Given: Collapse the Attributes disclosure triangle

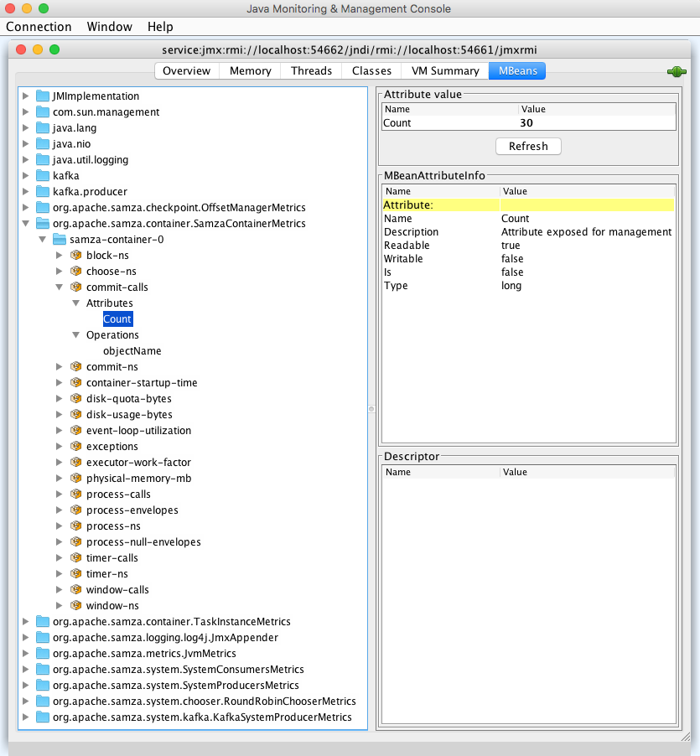Looking at the screenshot, I should point(75,303).
